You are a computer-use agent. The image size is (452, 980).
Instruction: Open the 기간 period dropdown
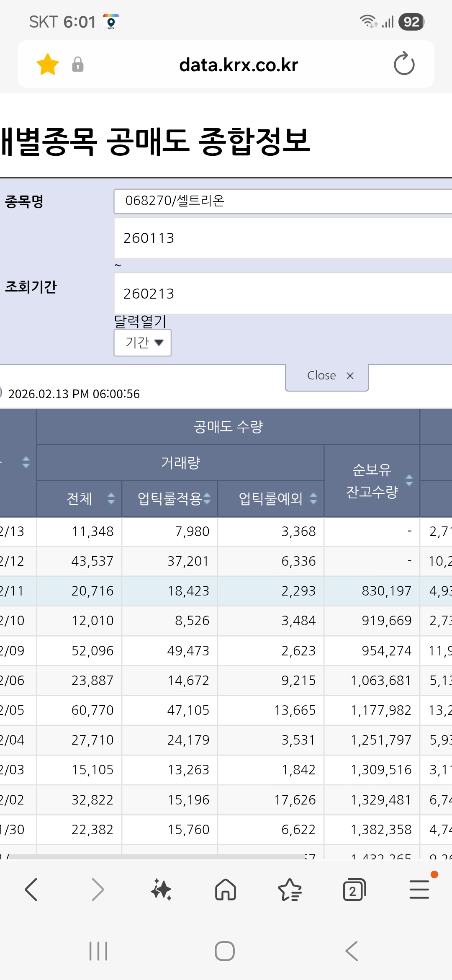[x=143, y=343]
